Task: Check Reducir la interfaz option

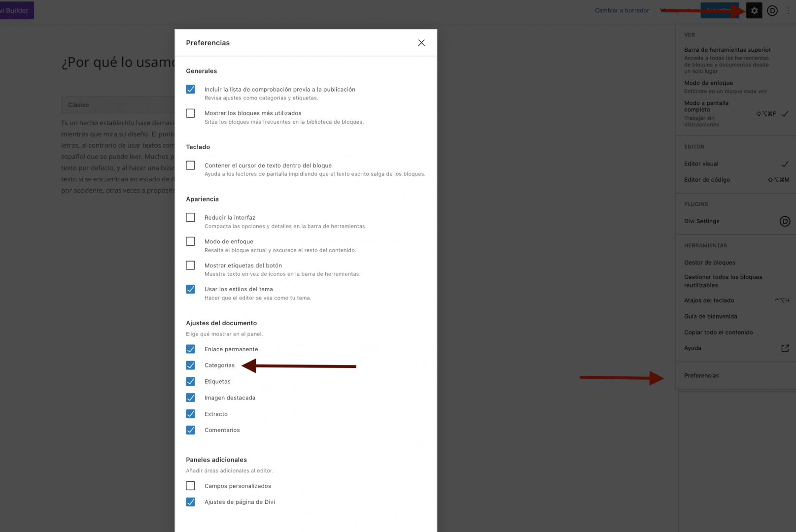Action: click(x=190, y=217)
